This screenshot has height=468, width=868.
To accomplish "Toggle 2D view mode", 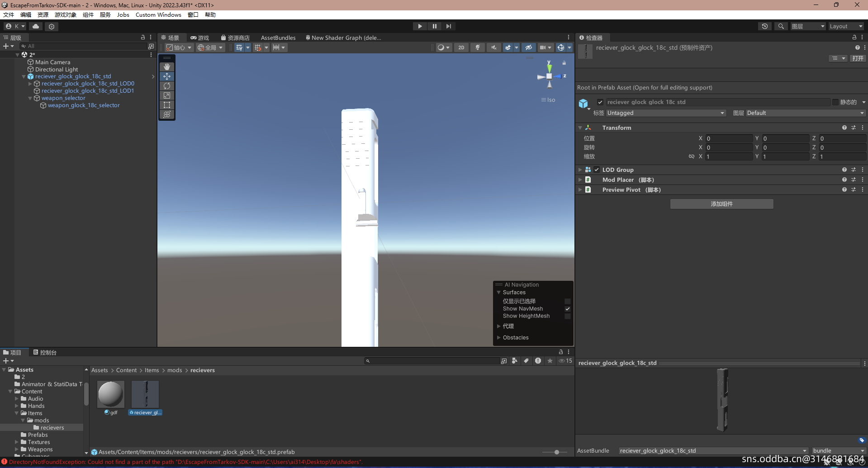I will click(461, 47).
